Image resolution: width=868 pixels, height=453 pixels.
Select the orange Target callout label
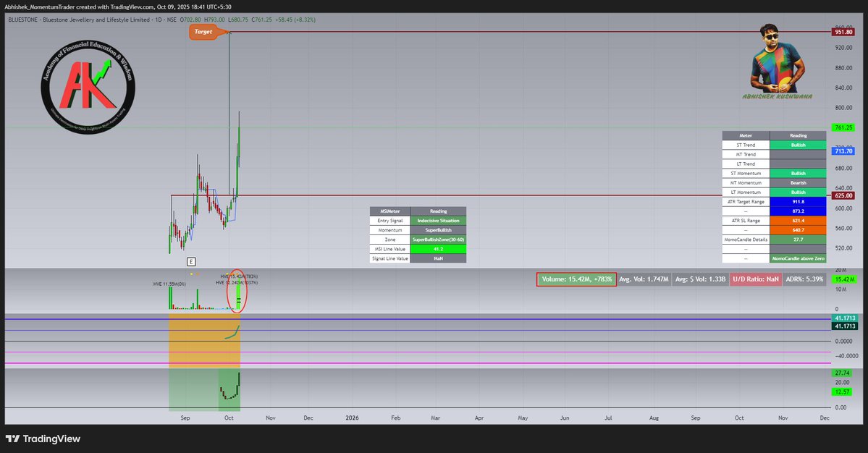pos(203,32)
